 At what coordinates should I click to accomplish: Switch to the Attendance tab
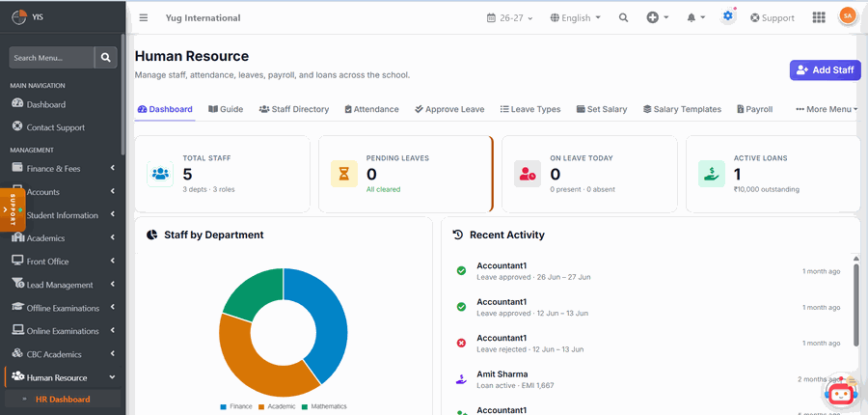click(371, 109)
